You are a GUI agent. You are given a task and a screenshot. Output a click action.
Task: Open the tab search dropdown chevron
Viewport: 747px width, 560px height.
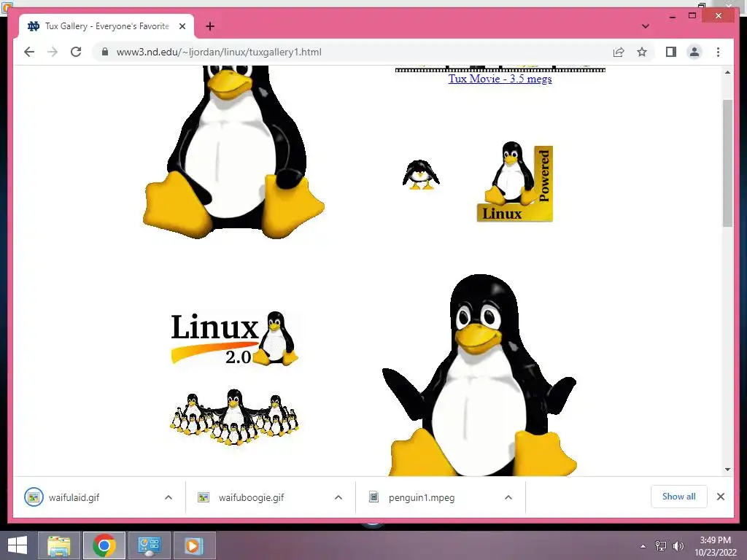pos(645,26)
